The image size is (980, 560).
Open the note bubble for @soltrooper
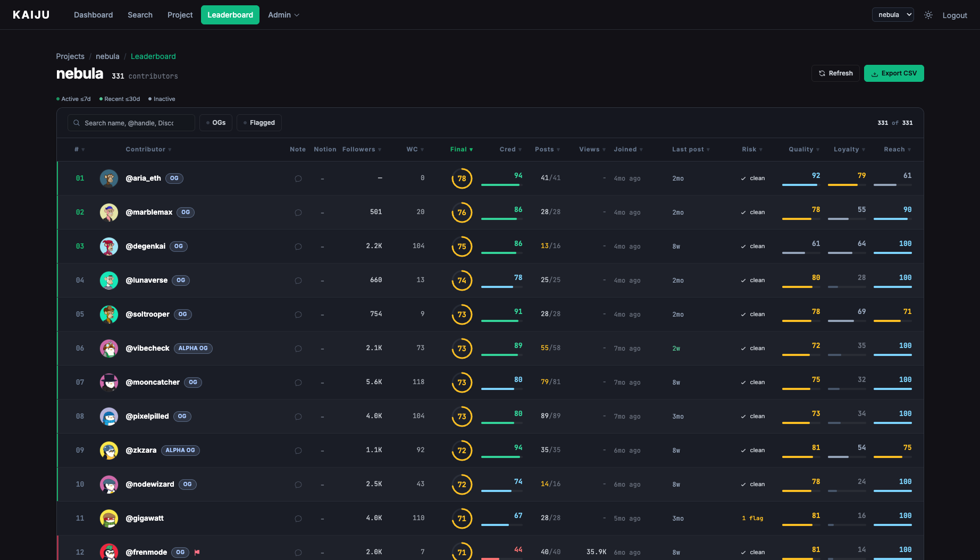(298, 315)
